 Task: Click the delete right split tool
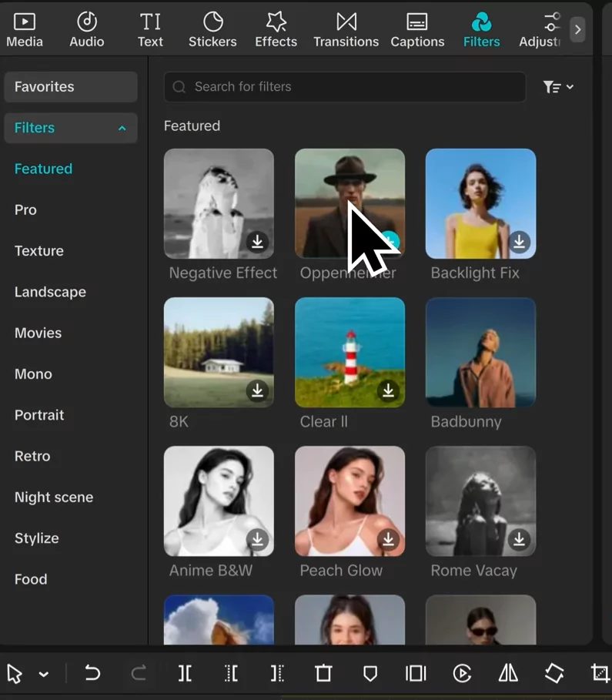[277, 673]
